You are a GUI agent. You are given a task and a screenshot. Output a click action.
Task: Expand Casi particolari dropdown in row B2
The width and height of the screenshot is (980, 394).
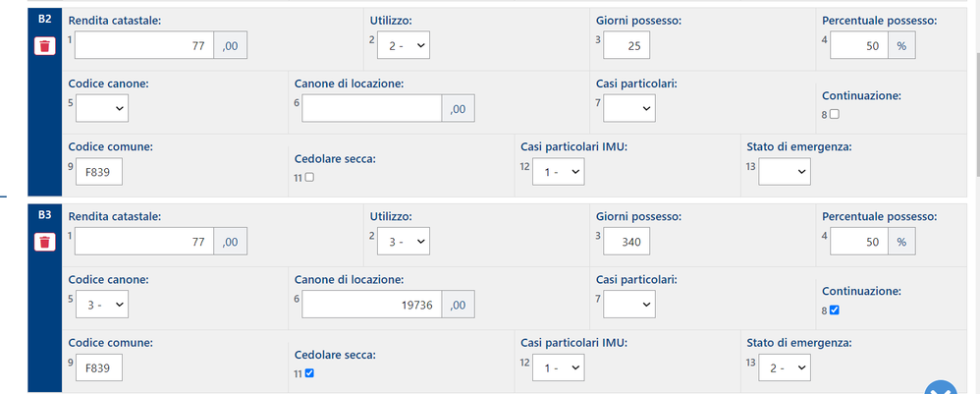click(x=629, y=108)
